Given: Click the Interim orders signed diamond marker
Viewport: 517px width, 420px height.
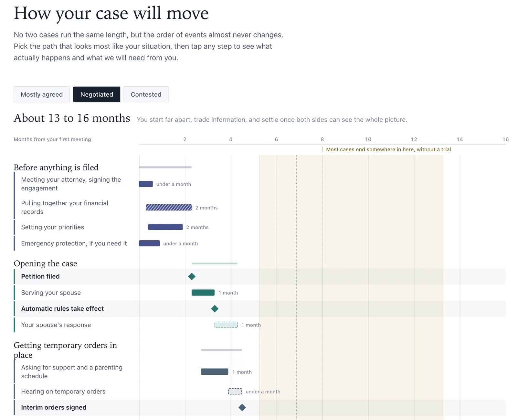Looking at the screenshot, I should pyautogui.click(x=242, y=407).
